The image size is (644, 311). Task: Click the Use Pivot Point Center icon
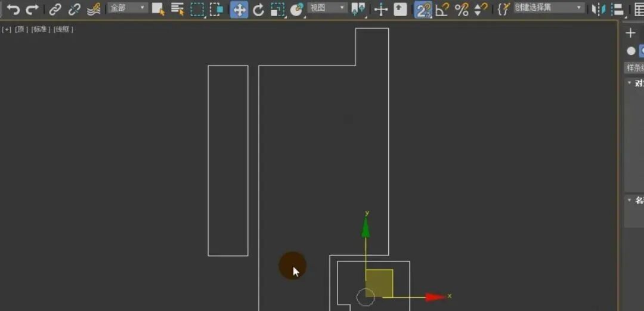click(358, 10)
